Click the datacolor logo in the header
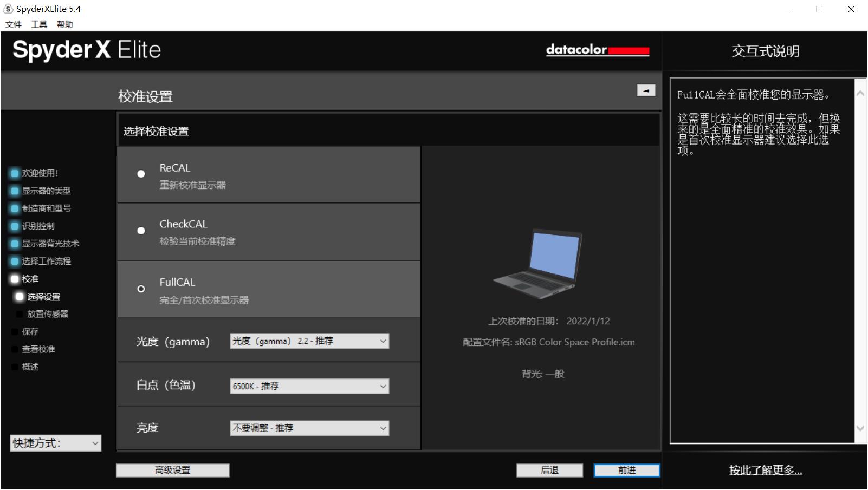 point(597,50)
